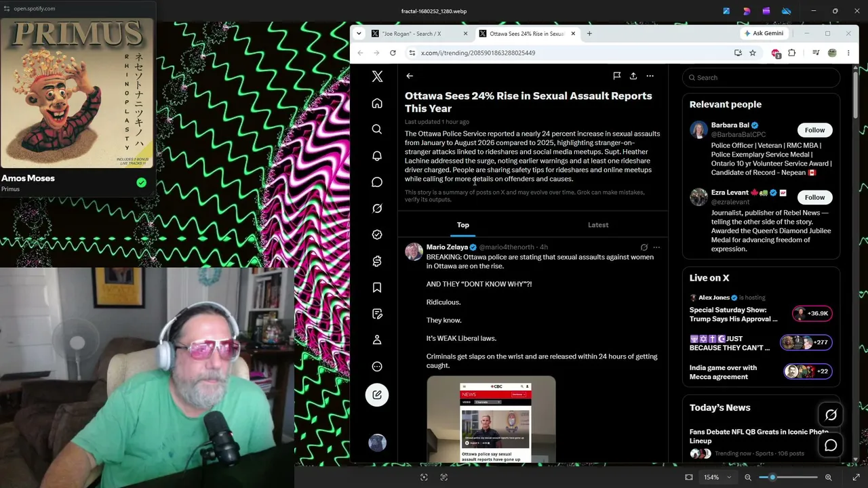This screenshot has width=868, height=488.
Task: Open Explore search icon in X sidebar
Action: pyautogui.click(x=377, y=129)
